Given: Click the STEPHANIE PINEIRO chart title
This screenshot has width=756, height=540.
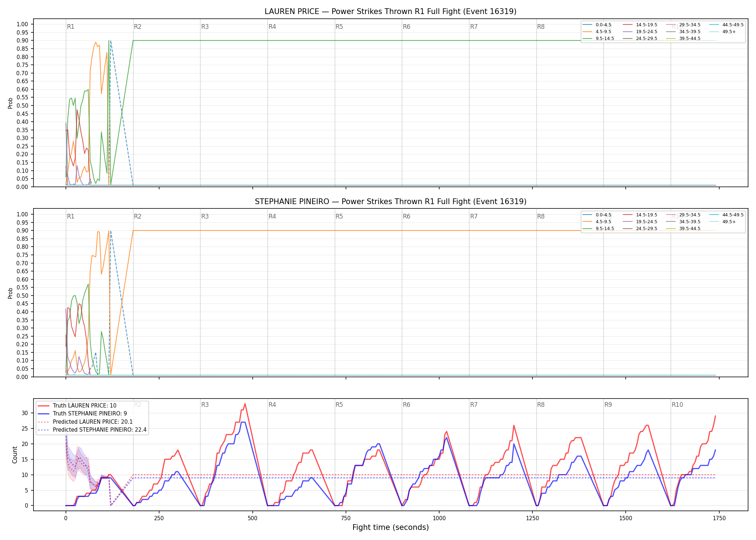Looking at the screenshot, I should click(x=390, y=202).
